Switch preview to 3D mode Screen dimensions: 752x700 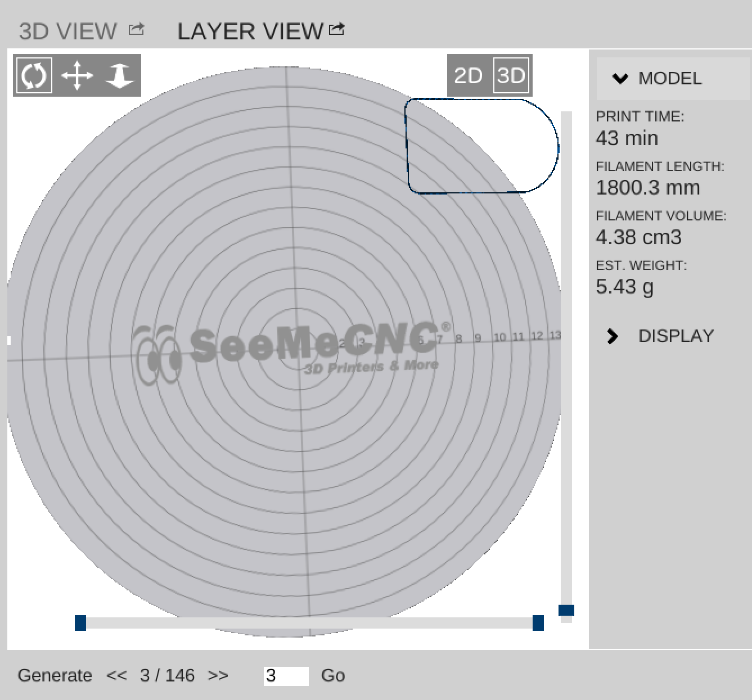tap(511, 75)
